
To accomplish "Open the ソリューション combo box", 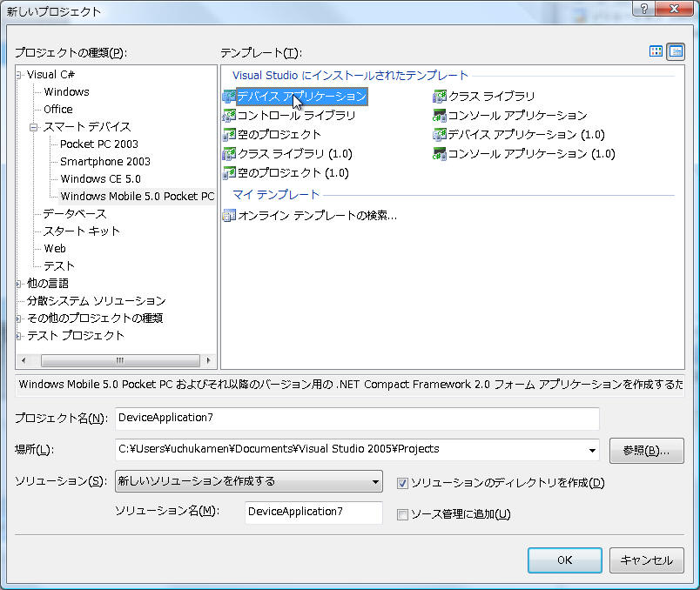I will tap(249, 481).
